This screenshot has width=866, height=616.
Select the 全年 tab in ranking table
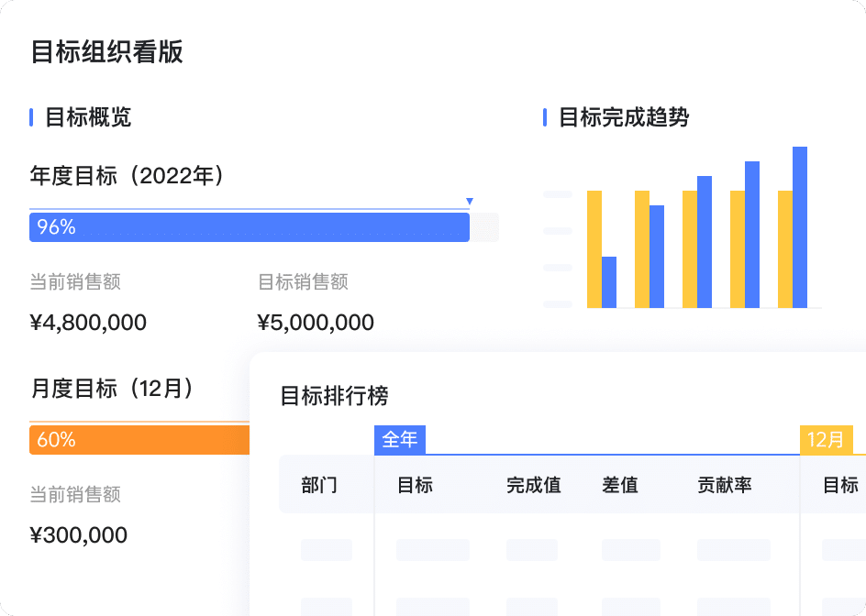tap(400, 440)
